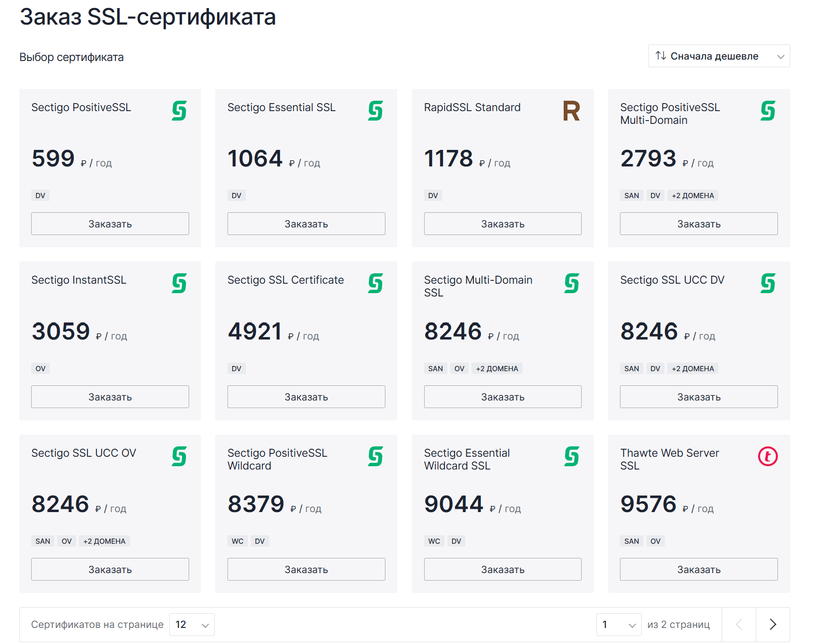
Task: Click DV tag on RapidSSL Standard card
Action: pyautogui.click(x=433, y=195)
